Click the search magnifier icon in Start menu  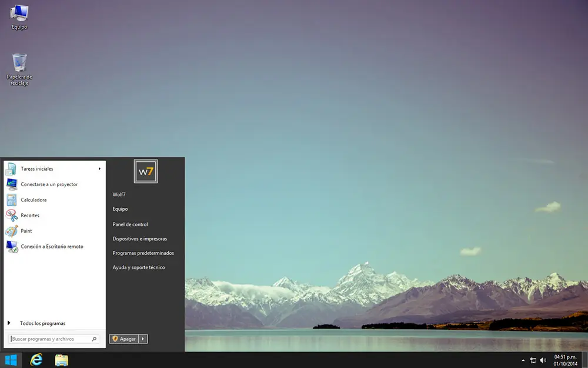(94, 339)
